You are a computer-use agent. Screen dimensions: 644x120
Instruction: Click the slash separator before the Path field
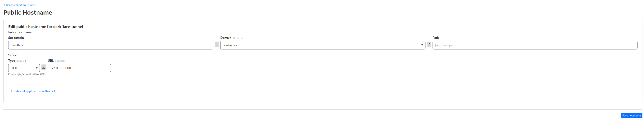[x=429, y=45]
